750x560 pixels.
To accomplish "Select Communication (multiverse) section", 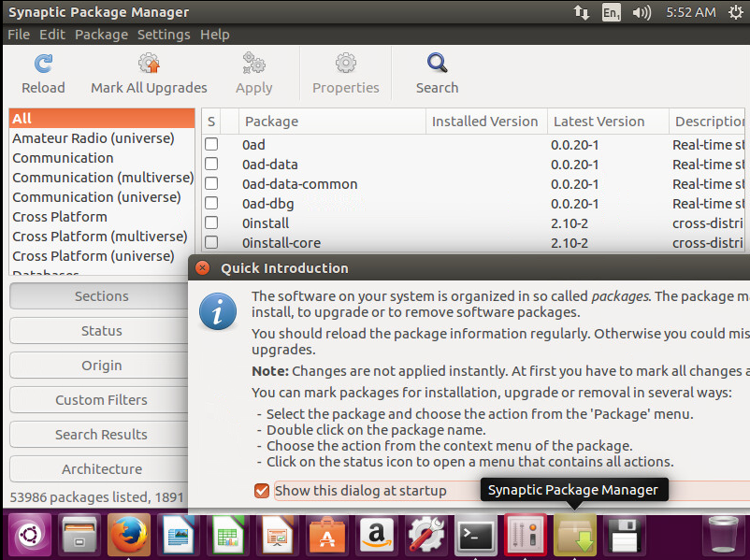I will (x=102, y=178).
